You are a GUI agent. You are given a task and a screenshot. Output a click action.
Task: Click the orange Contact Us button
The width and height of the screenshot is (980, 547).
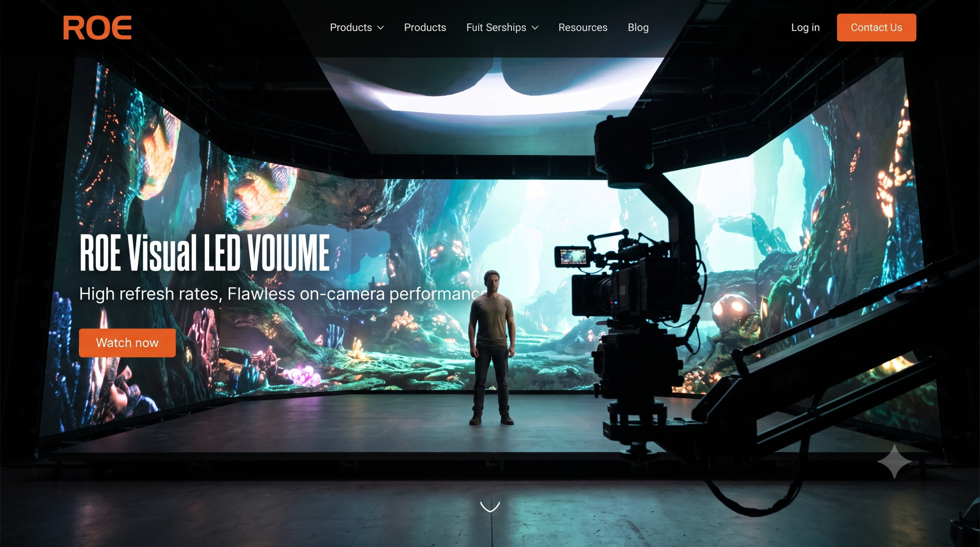(876, 28)
